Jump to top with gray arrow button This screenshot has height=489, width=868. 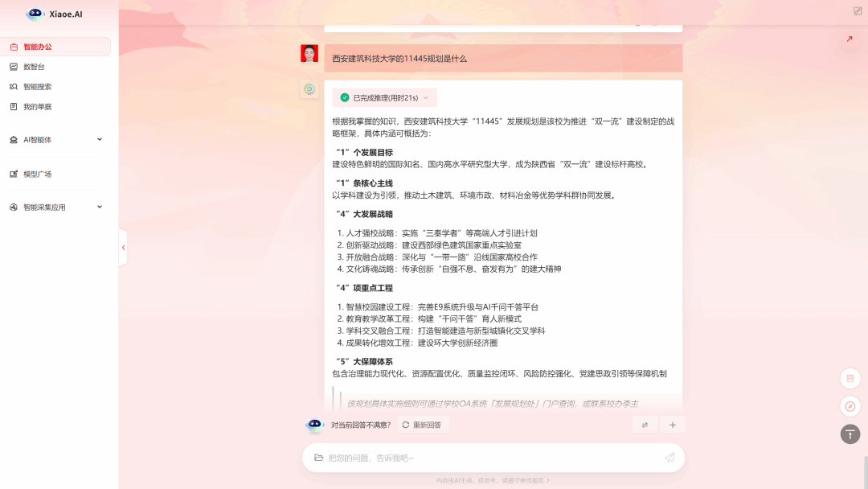(850, 434)
